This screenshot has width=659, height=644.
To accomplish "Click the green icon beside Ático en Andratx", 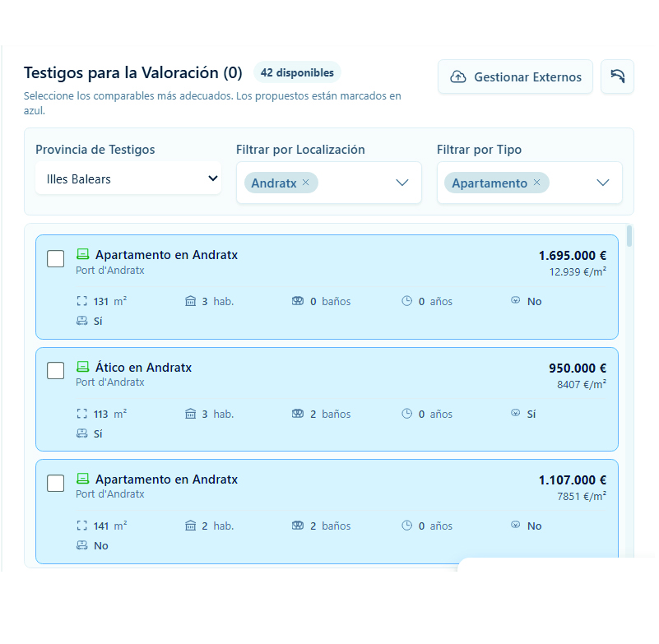I will (83, 367).
